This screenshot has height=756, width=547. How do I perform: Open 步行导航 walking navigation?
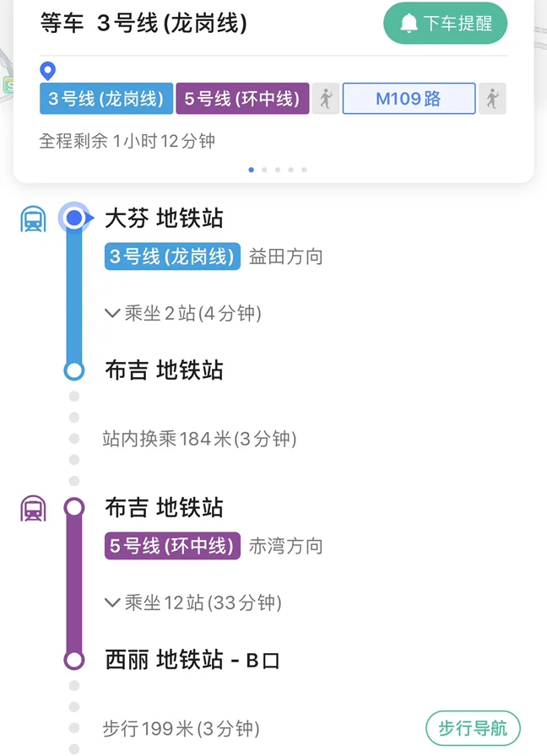473,727
